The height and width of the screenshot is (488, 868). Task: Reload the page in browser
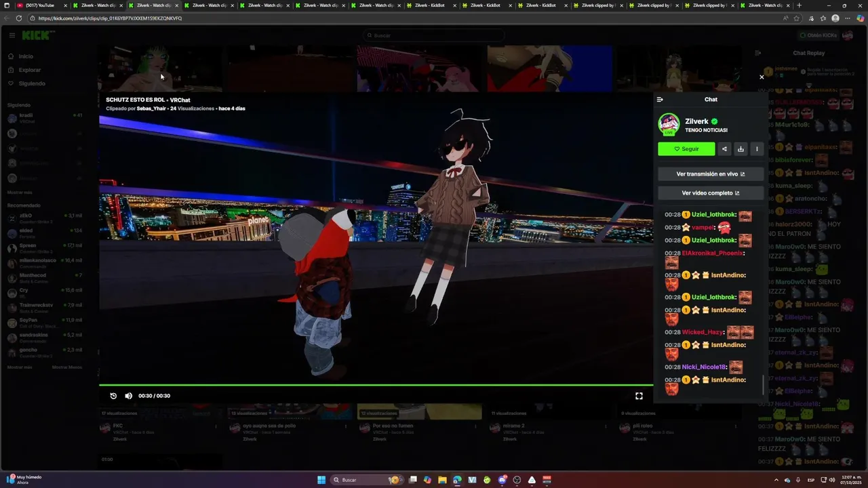(19, 18)
